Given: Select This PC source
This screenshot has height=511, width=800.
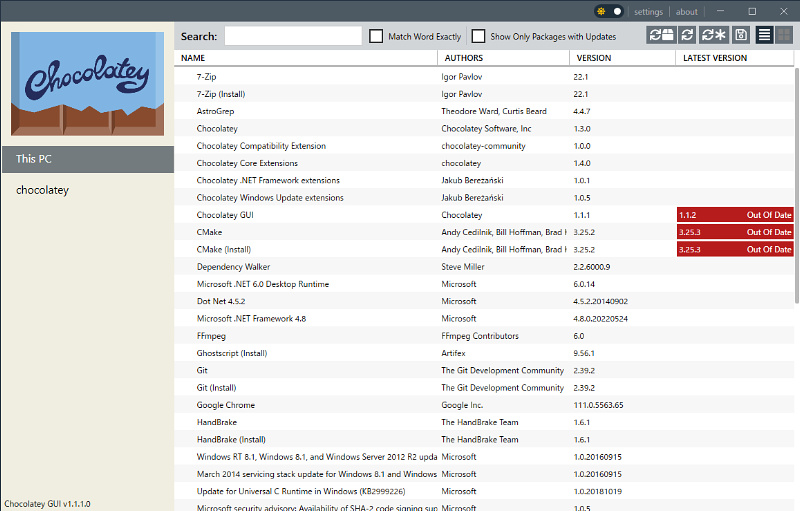Looking at the screenshot, I should coord(88,159).
